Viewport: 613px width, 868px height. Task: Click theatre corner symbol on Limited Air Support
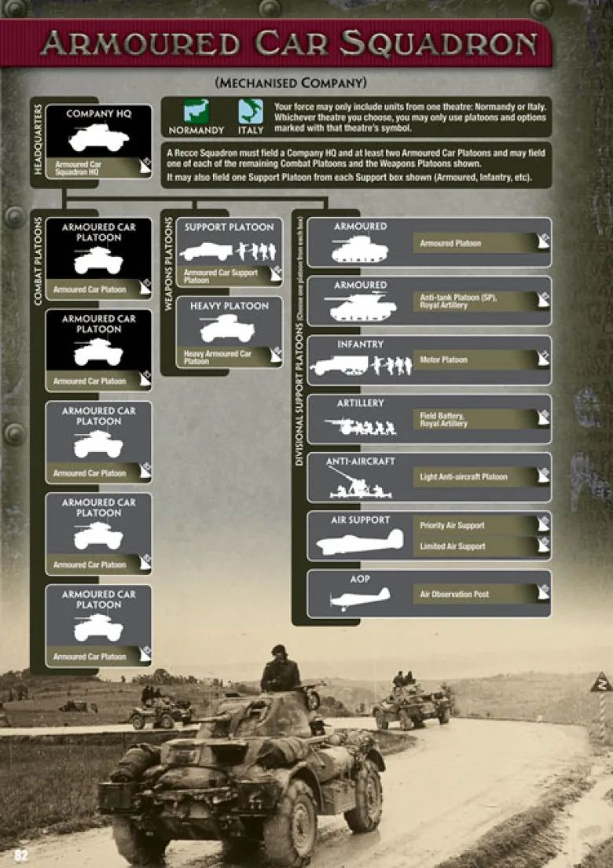[543, 544]
